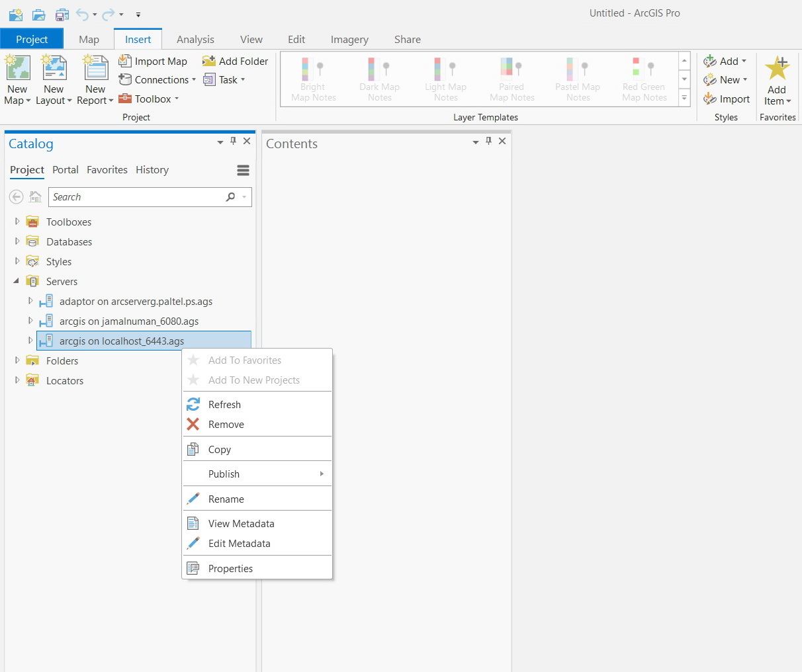Expand the Styles tree node
The height and width of the screenshot is (672, 802).
coord(17,261)
